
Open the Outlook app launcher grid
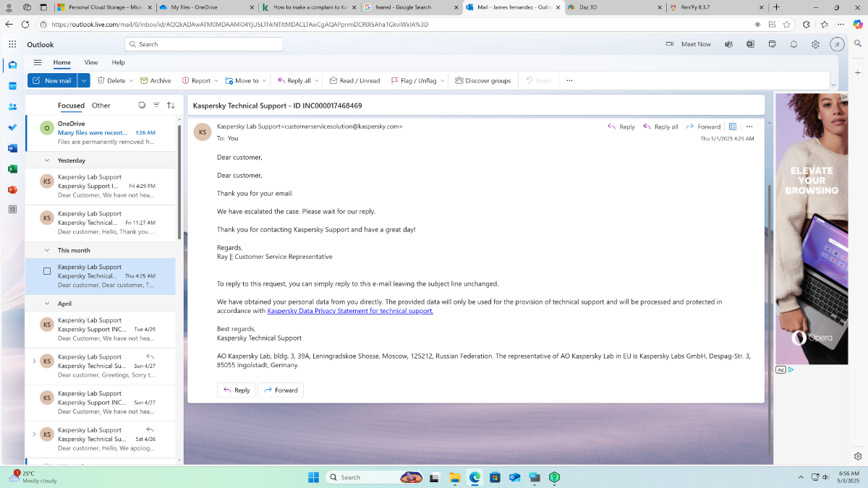12,44
